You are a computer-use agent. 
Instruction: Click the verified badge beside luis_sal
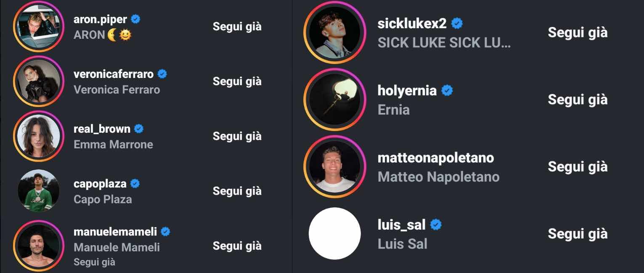pyautogui.click(x=436, y=225)
